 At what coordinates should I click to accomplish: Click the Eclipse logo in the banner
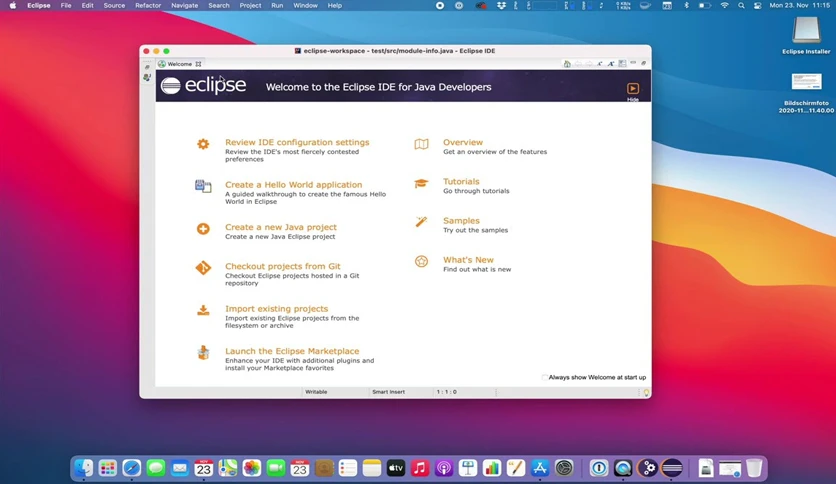tap(203, 85)
